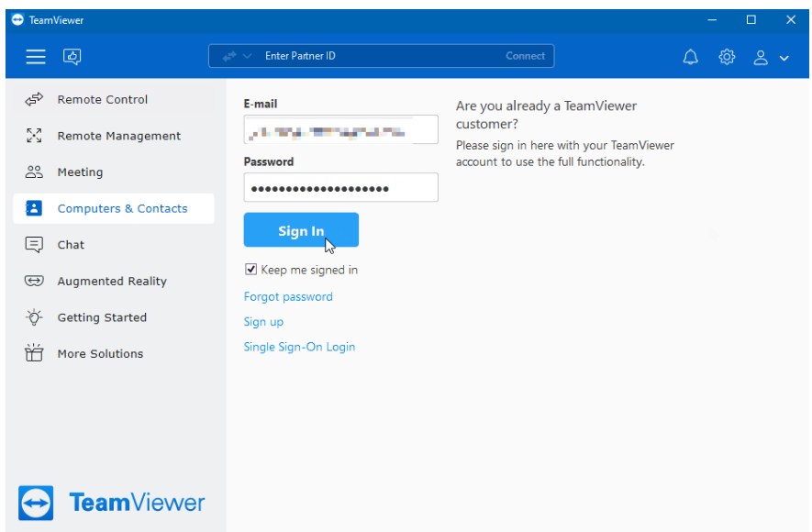
Task: Open the Meeting section
Action: pos(114,172)
